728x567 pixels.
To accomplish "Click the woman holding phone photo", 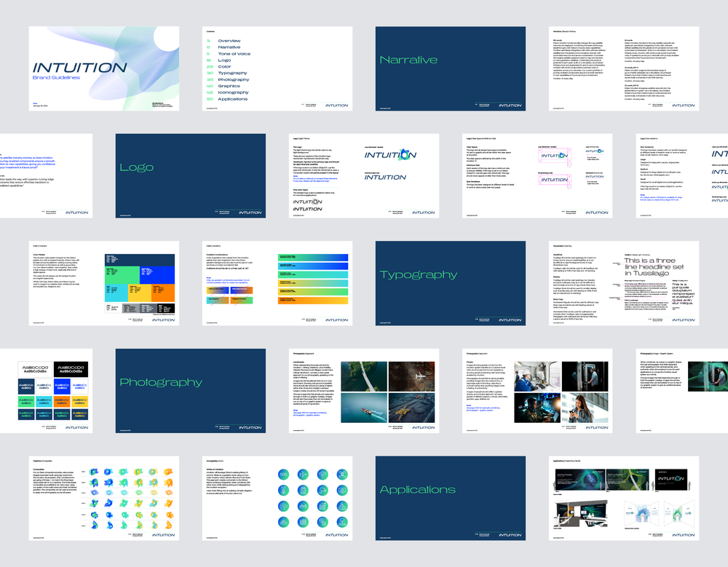I will click(x=585, y=408).
